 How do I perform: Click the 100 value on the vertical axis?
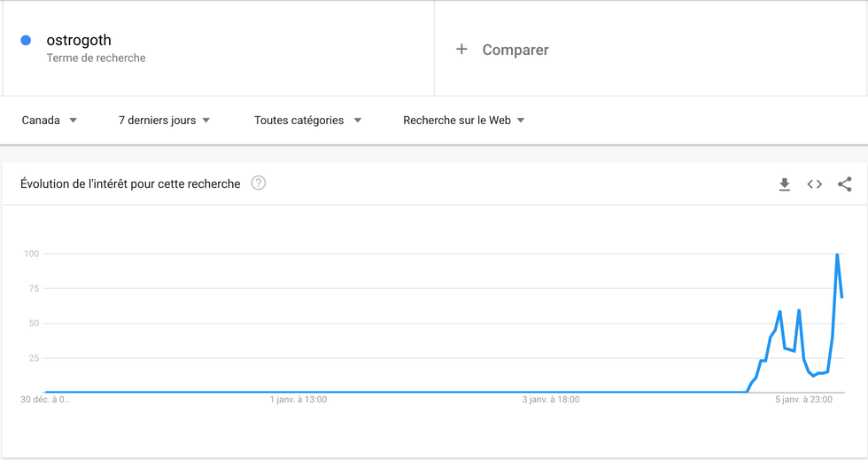pyautogui.click(x=32, y=254)
